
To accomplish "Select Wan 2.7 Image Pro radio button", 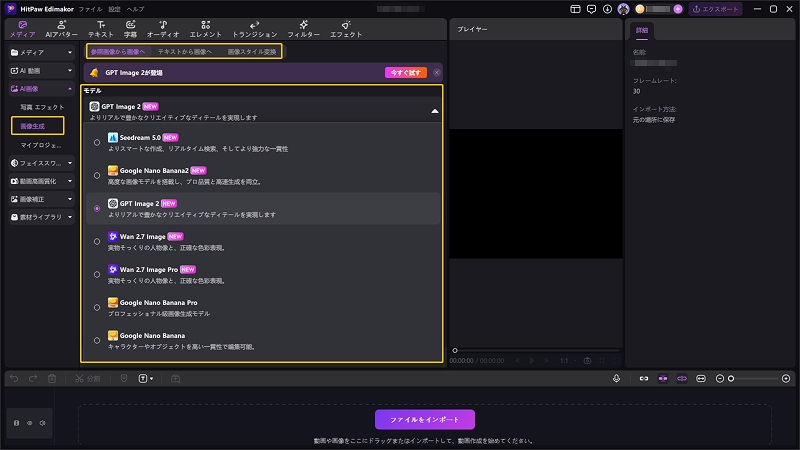I will pyautogui.click(x=97, y=274).
